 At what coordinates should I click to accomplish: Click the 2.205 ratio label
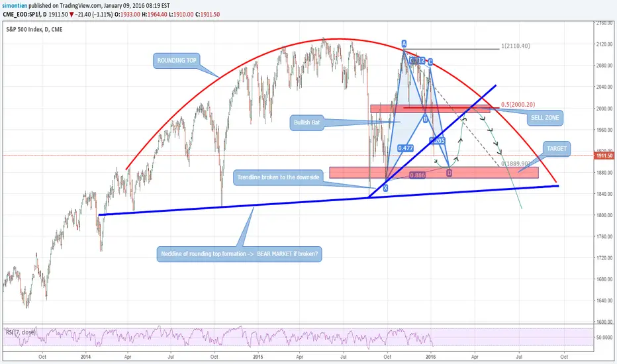pyautogui.click(x=437, y=140)
